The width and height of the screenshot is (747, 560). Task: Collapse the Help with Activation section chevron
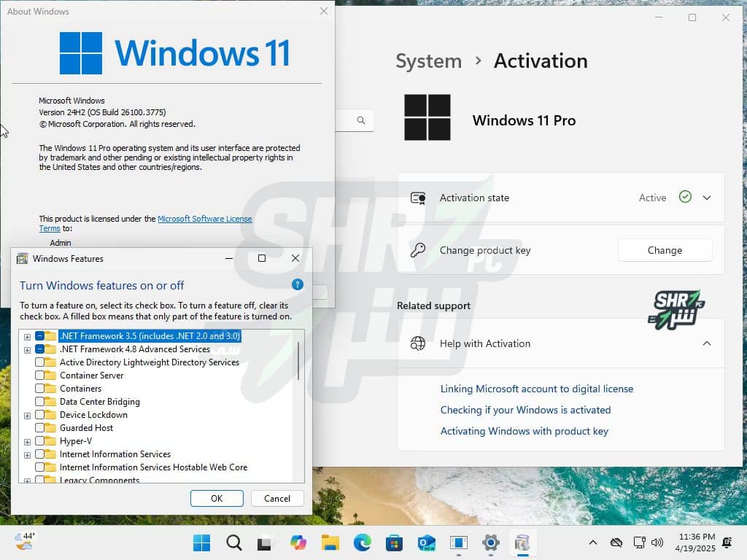point(706,343)
